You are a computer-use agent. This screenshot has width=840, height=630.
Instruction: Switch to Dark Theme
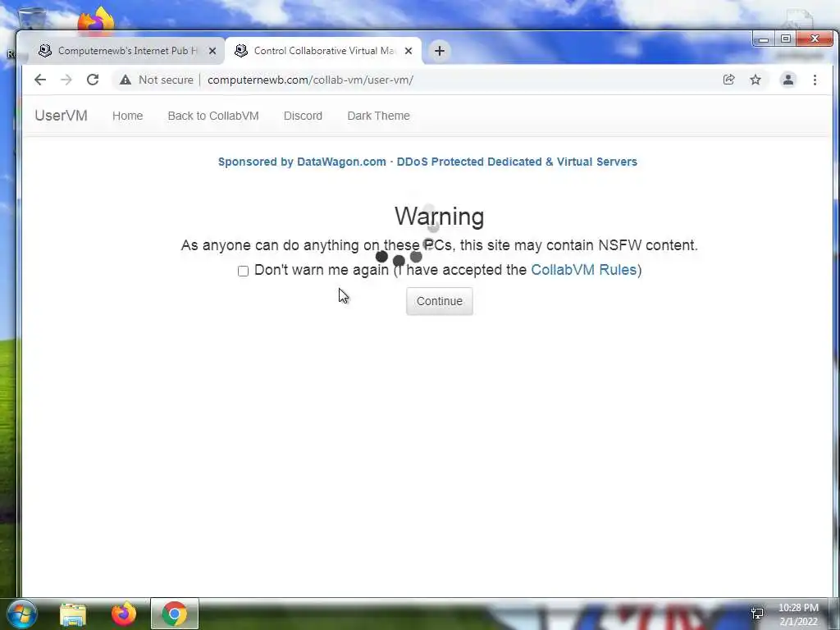click(378, 116)
